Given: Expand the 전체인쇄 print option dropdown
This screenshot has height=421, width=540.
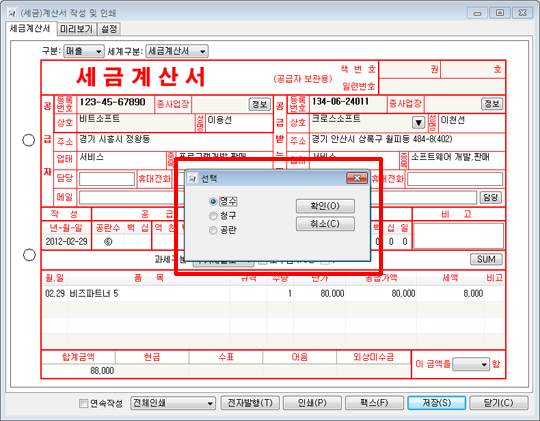Looking at the screenshot, I should [x=173, y=403].
